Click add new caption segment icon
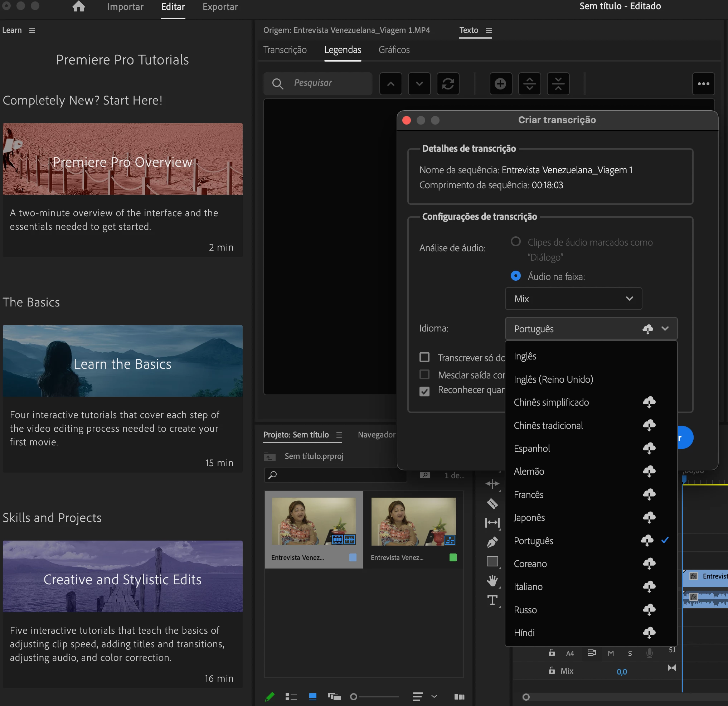The width and height of the screenshot is (728, 706). (500, 84)
